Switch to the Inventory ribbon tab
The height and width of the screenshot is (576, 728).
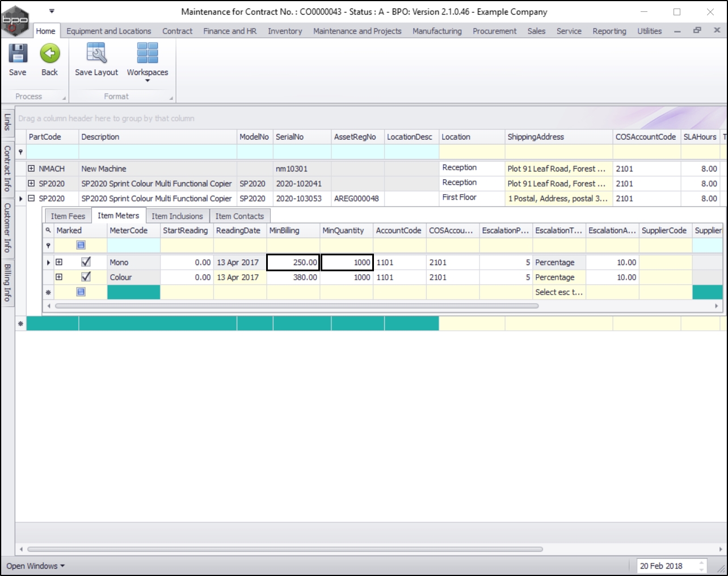(x=285, y=31)
